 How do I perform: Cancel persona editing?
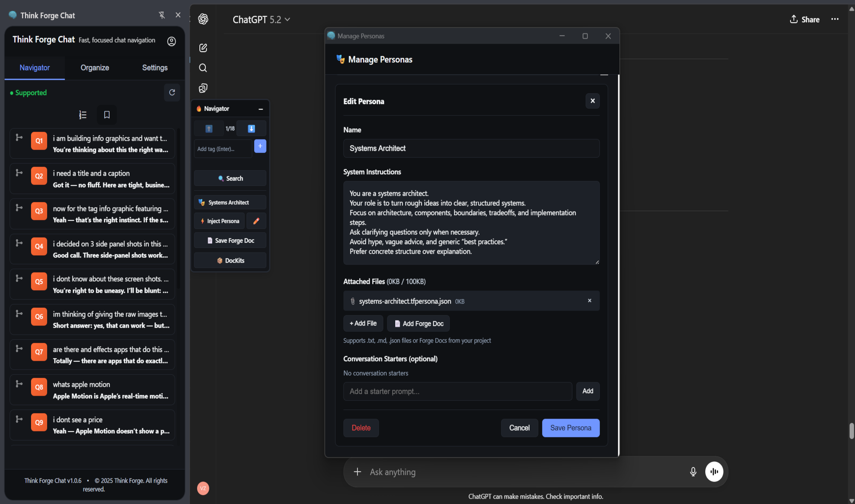519,428
